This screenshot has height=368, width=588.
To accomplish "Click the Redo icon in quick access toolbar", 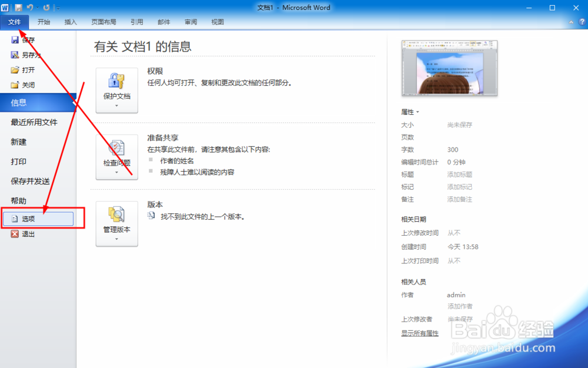I will click(x=46, y=8).
